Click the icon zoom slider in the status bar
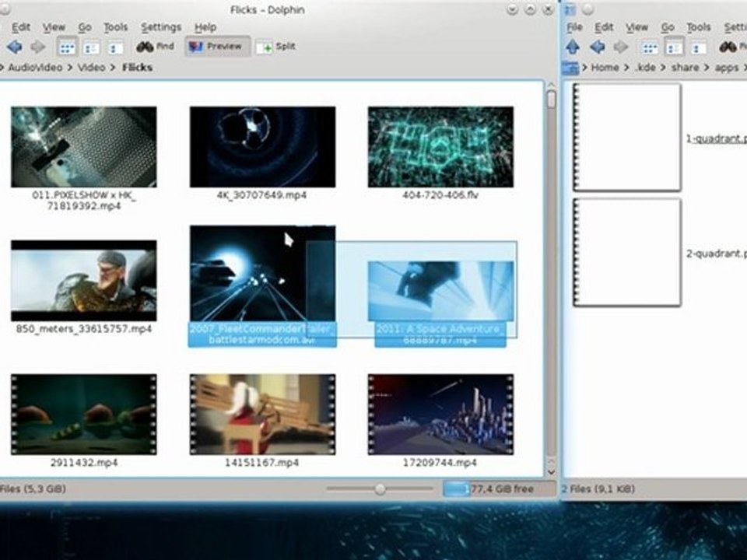The height and width of the screenshot is (560, 747). 380,489
